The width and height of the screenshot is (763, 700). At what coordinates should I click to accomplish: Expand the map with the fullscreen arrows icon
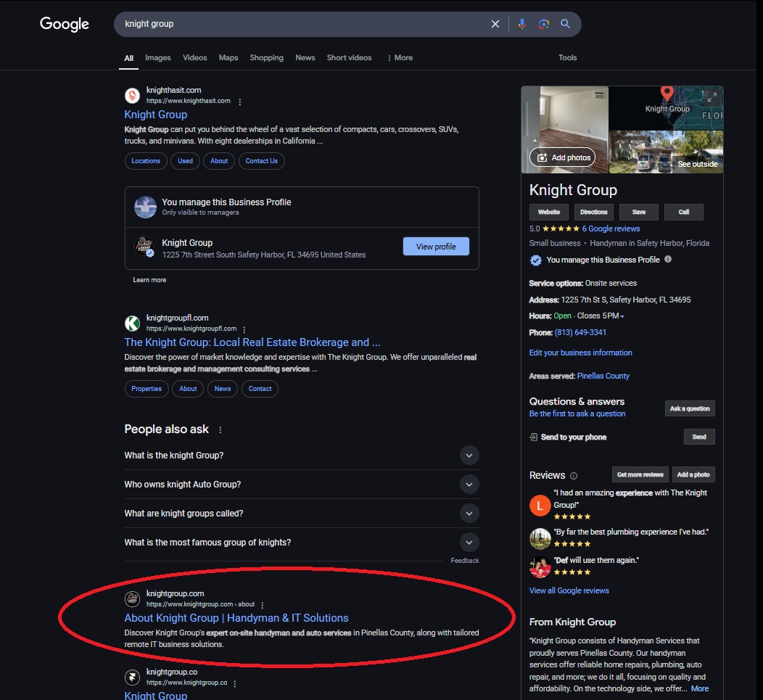click(712, 97)
